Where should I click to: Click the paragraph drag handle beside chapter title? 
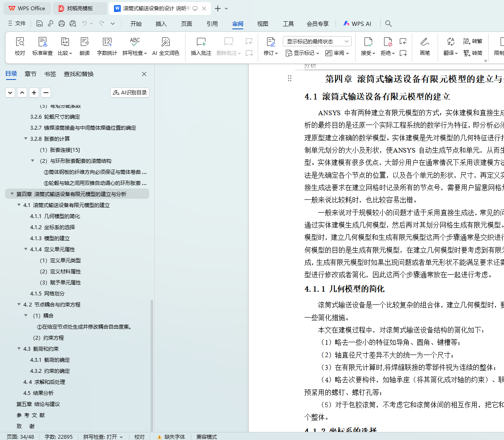(290, 78)
